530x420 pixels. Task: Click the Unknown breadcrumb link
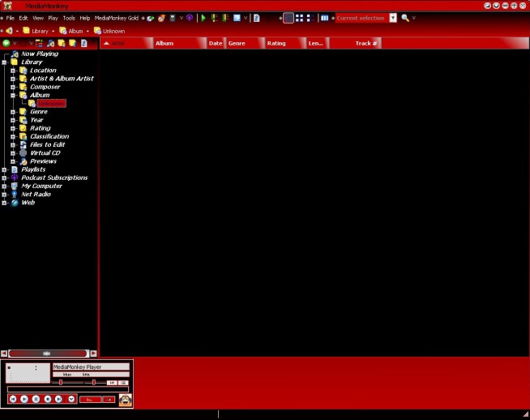coord(113,31)
